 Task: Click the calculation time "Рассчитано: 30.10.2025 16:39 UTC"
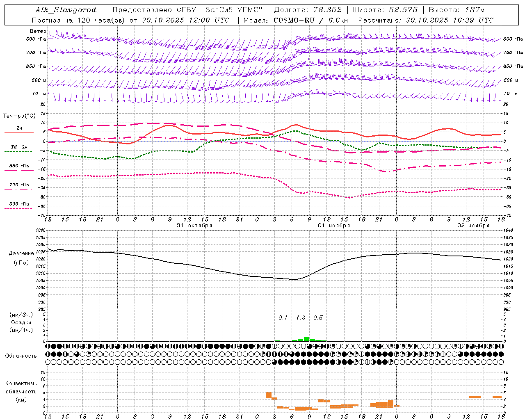(x=426, y=20)
